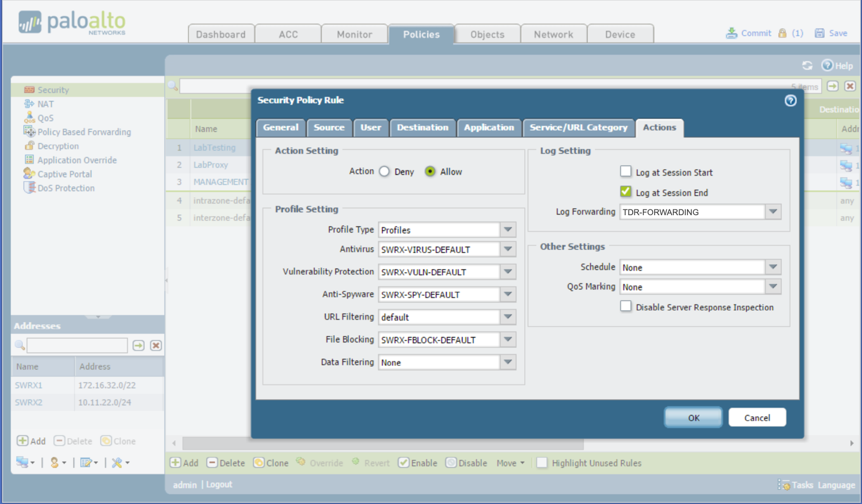Screen dimensions: 862x504
Task: Open the Data Filtering dropdown
Action: [x=508, y=362]
